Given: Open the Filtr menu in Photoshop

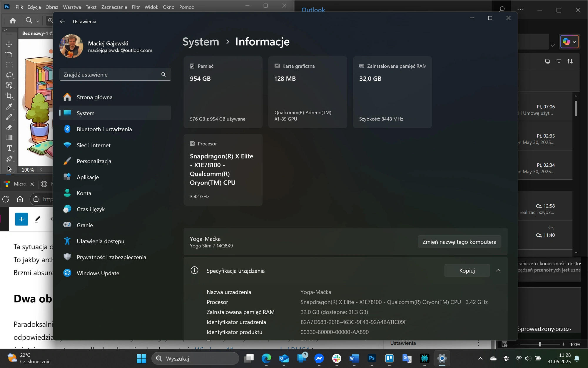Looking at the screenshot, I should pos(136,7).
